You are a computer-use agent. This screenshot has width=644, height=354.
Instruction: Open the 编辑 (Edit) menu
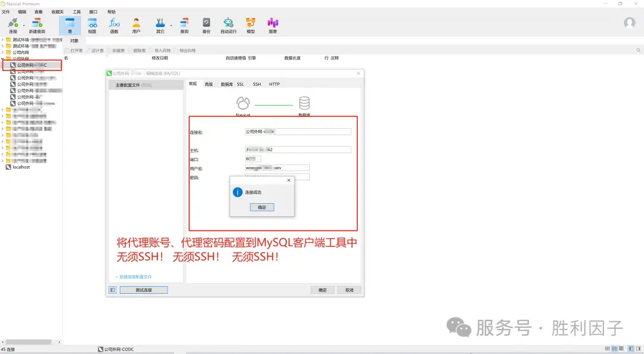(x=22, y=12)
